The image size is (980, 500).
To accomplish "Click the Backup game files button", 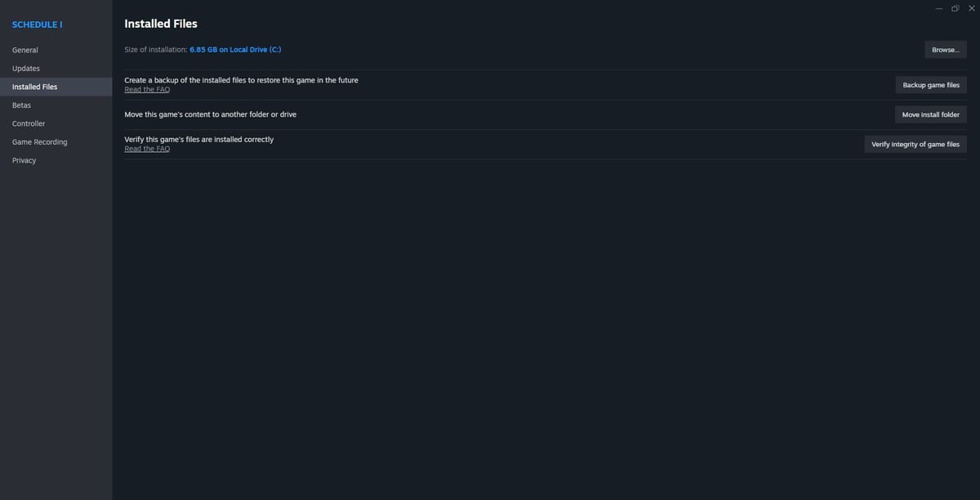I will point(931,84).
